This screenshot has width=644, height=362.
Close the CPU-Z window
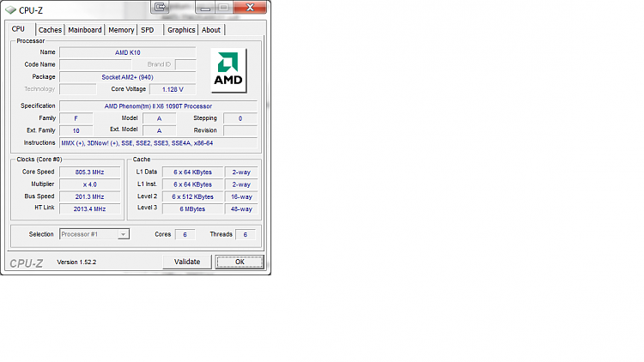(250, 7)
